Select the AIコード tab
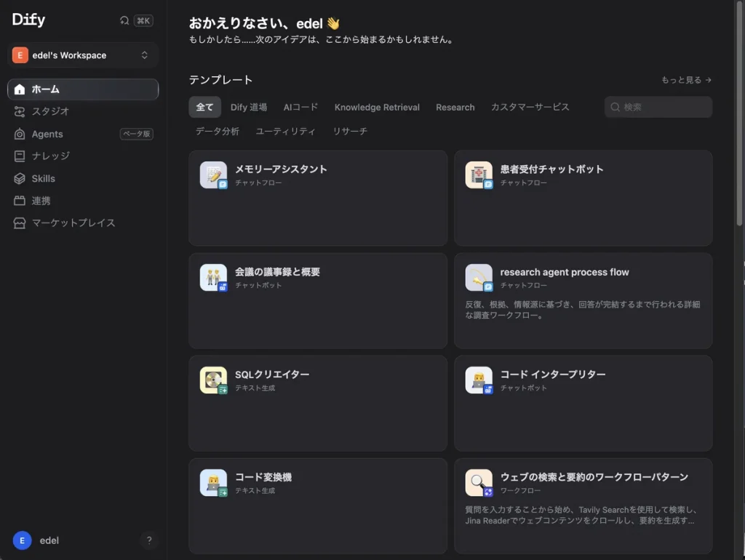This screenshot has height=560, width=745. click(x=300, y=107)
